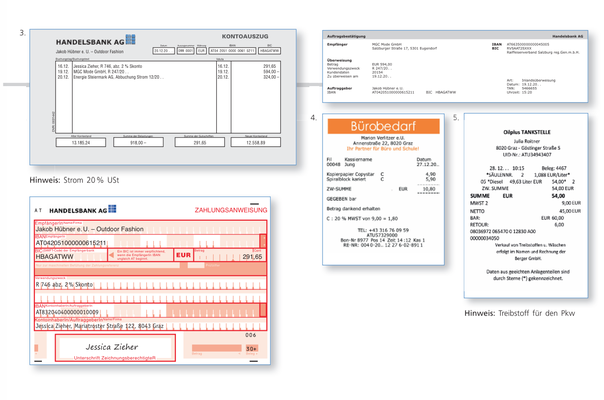The width and height of the screenshot is (604, 400).
Task: Click the 'Oilplus TANKSTELLE' heading
Action: (x=527, y=132)
